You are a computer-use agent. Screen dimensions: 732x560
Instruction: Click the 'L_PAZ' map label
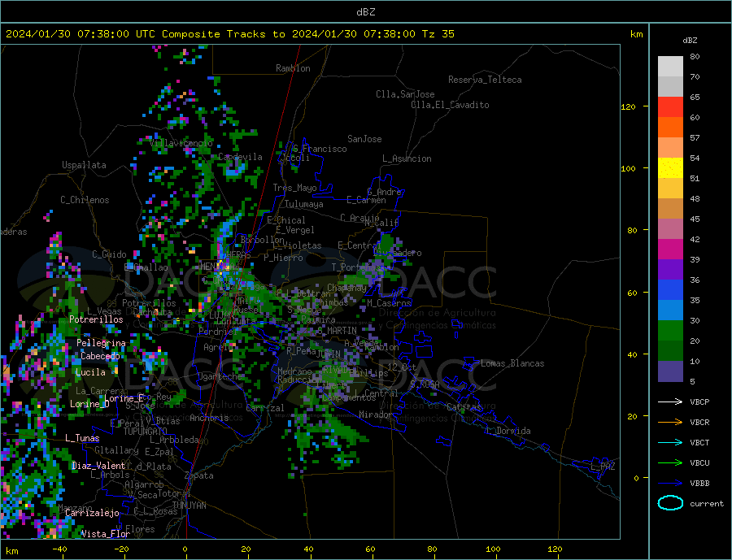pos(603,467)
